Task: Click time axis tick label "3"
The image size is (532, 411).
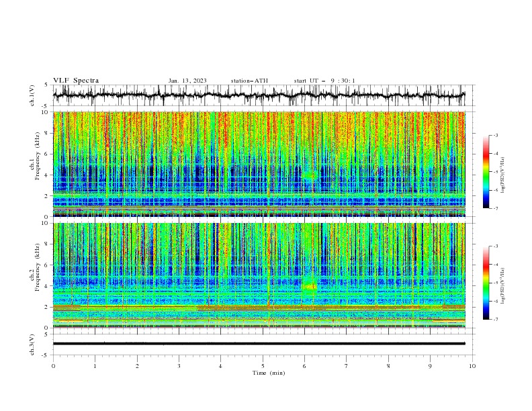Action: [179, 366]
